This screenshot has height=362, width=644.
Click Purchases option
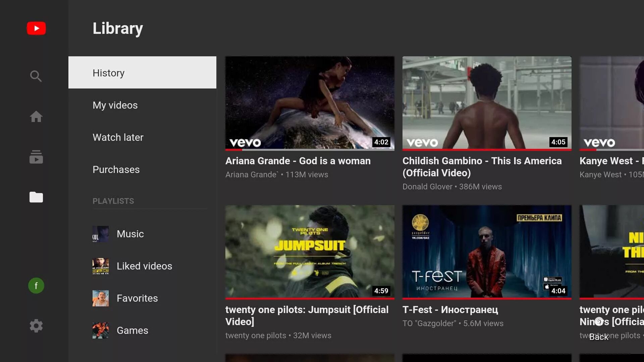point(116,169)
